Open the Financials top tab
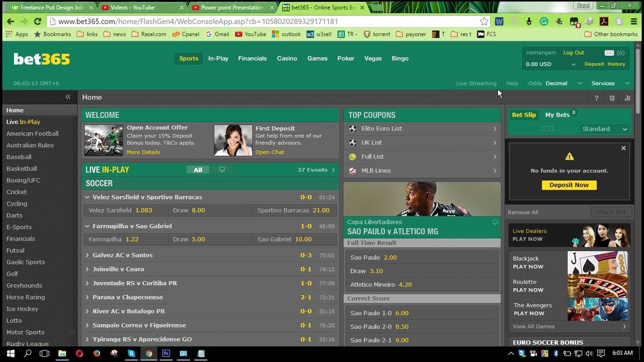Screen dimensions: 644x362 253,58
